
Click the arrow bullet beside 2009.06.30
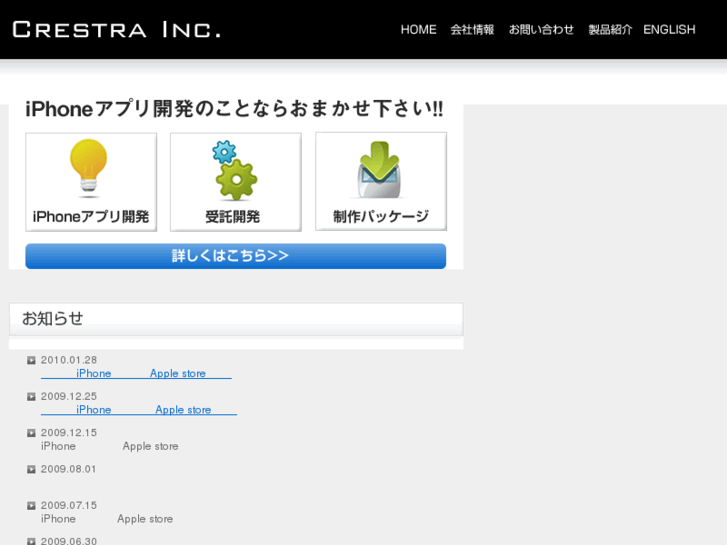[31, 541]
